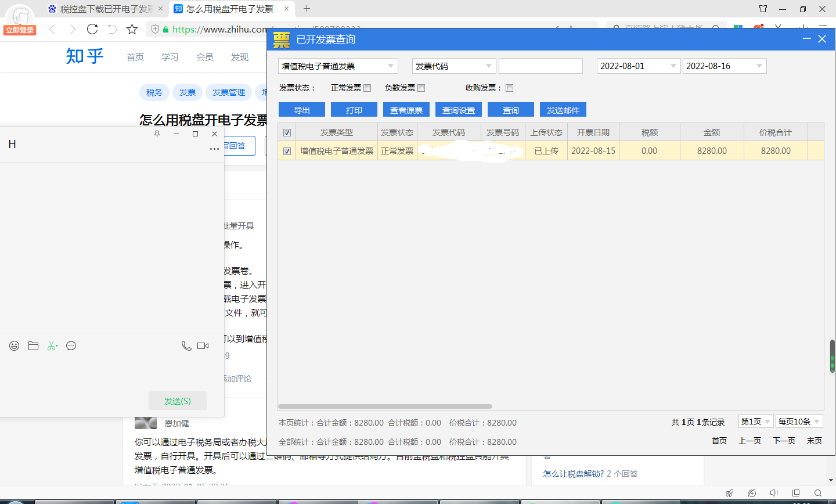Click the 查询 query button

(x=511, y=110)
